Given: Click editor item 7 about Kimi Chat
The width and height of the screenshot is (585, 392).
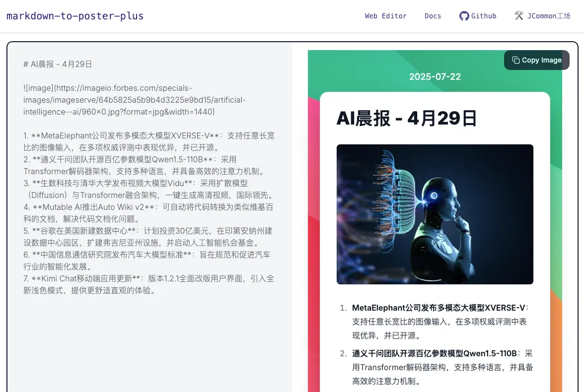Looking at the screenshot, I should pyautogui.click(x=148, y=285).
